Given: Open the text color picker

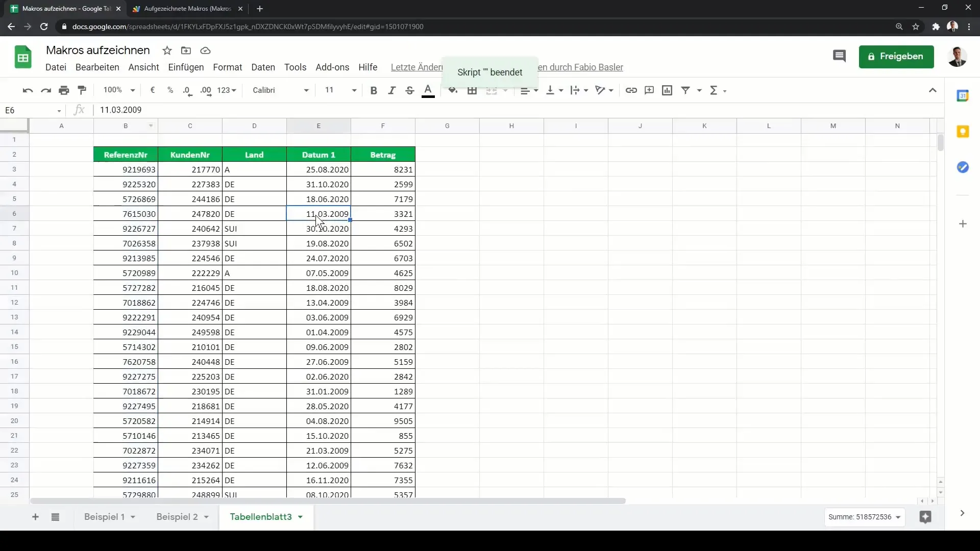Looking at the screenshot, I should point(428,90).
